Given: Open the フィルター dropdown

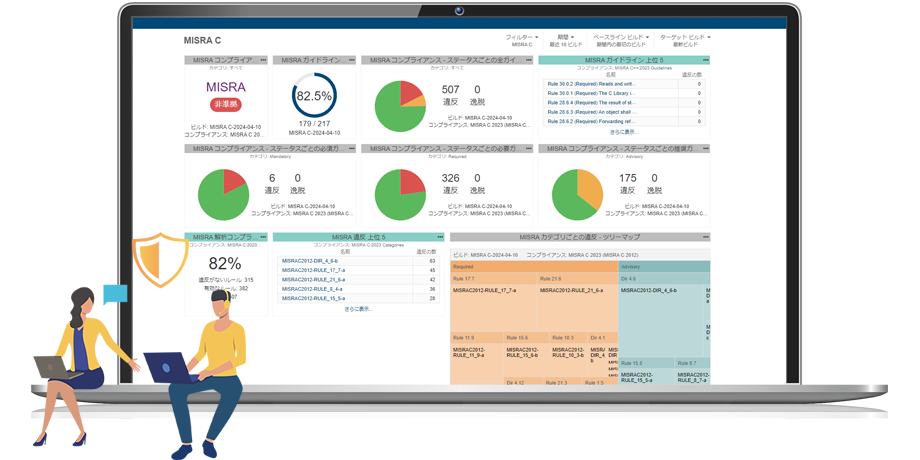Looking at the screenshot, I should 522,40.
